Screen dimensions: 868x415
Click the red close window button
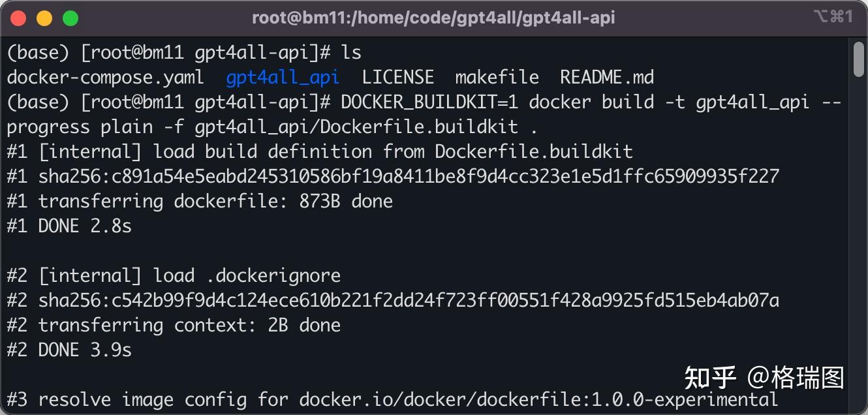(x=18, y=18)
